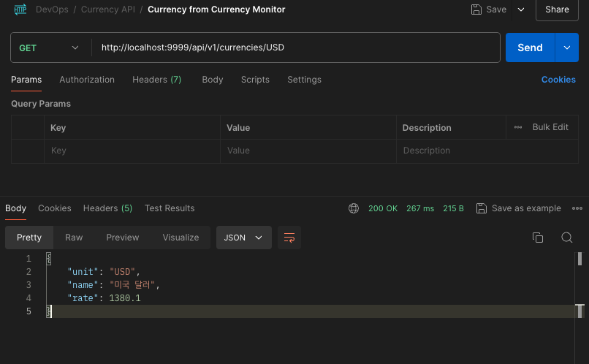Send the request
This screenshot has height=364, width=589.
530,48
